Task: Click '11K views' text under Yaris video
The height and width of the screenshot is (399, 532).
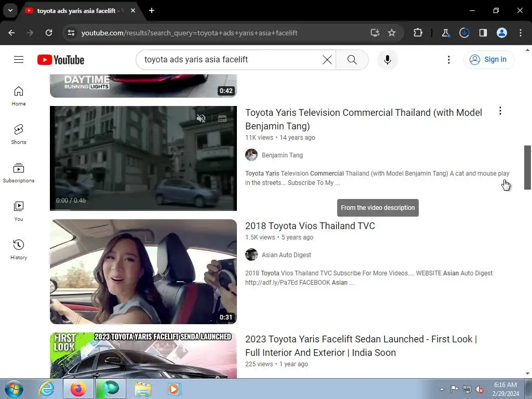Action: [259, 137]
